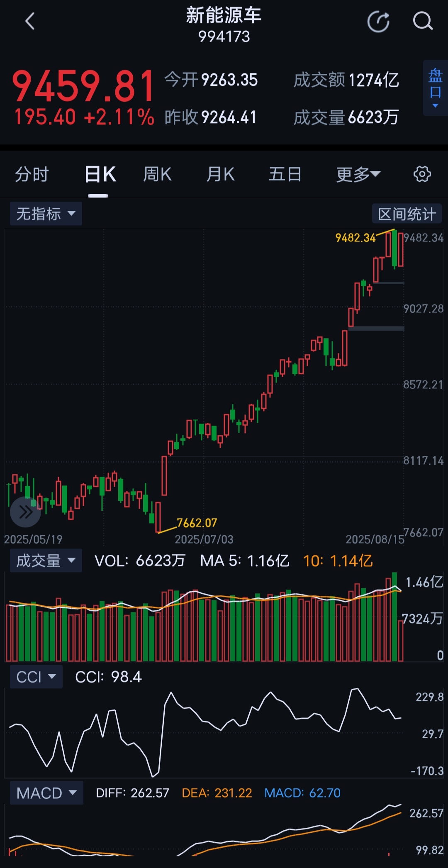Open the 更多 dropdown menu
This screenshot has width=448, height=868.
pos(358,174)
